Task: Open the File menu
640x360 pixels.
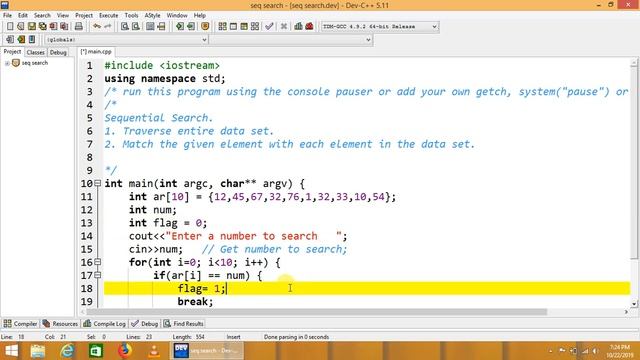Action: (x=7, y=16)
